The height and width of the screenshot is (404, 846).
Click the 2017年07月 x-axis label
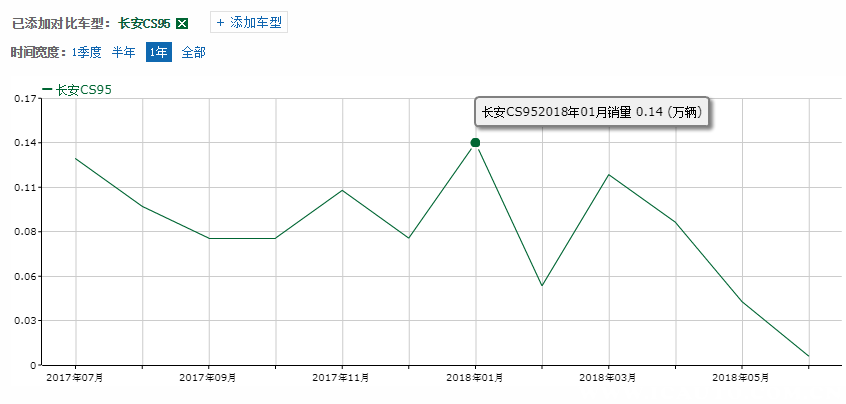click(75, 378)
